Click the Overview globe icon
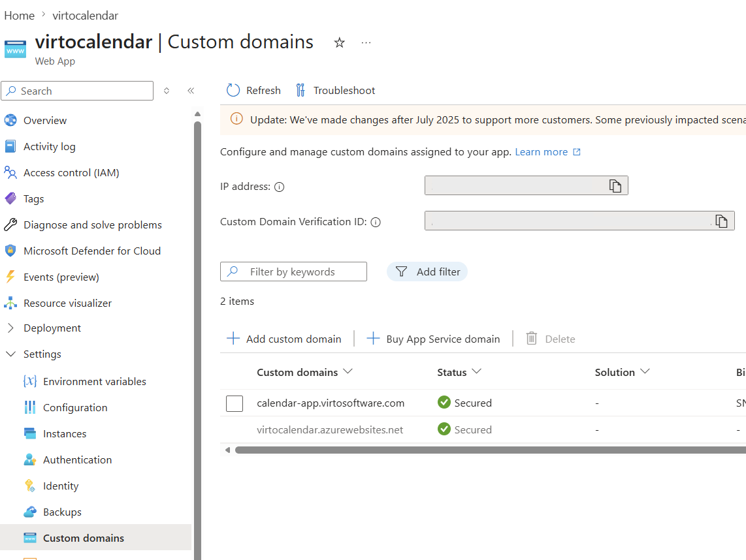 pyautogui.click(x=10, y=120)
